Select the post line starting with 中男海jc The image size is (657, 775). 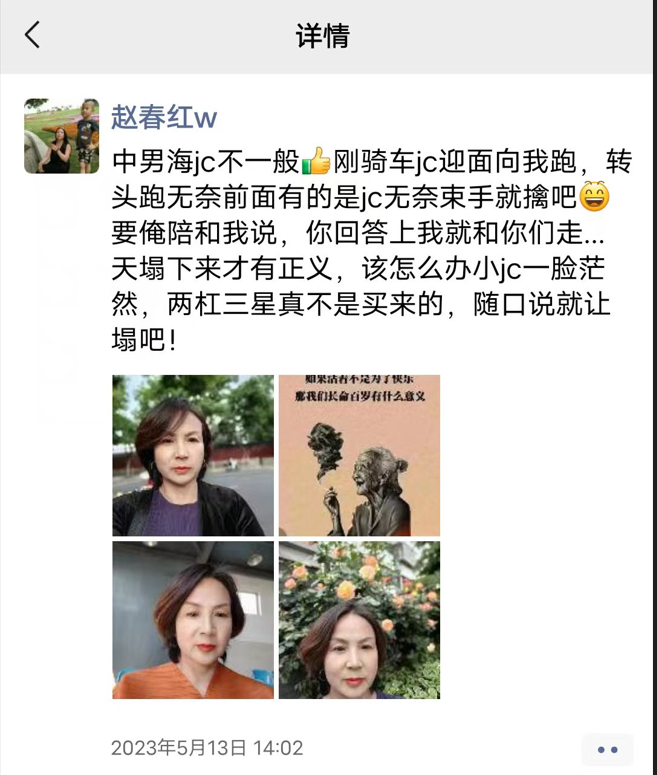(x=372, y=162)
